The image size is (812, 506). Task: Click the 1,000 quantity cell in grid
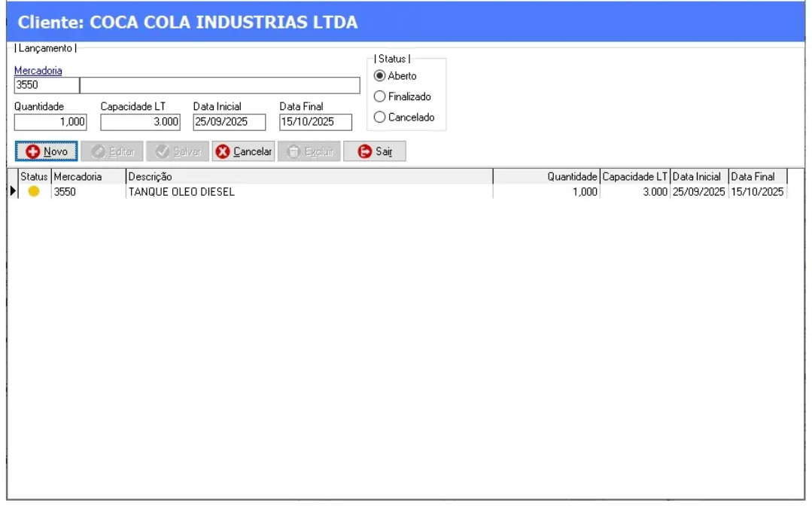click(547, 191)
